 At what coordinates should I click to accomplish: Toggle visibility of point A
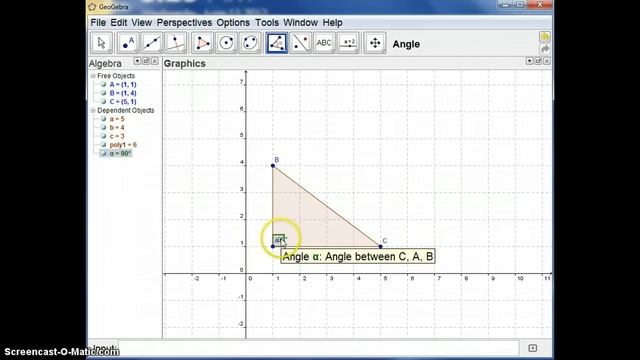click(x=103, y=84)
